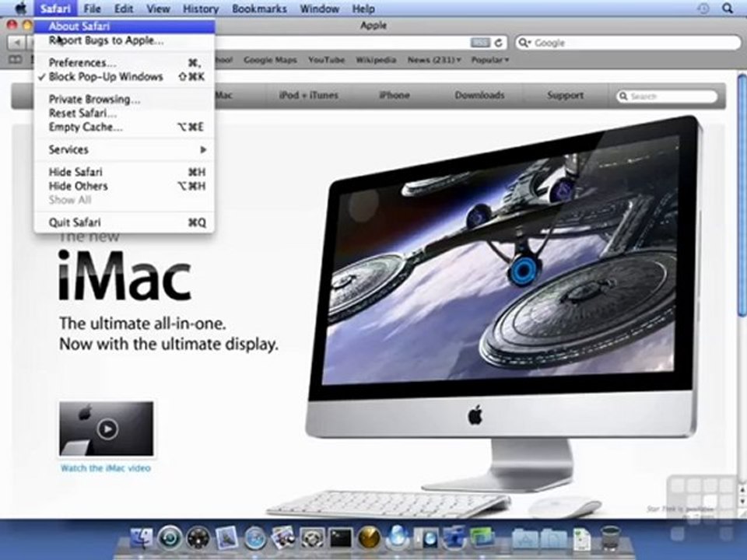The width and height of the screenshot is (747, 560).
Task: Open Support nav tab
Action: point(565,95)
